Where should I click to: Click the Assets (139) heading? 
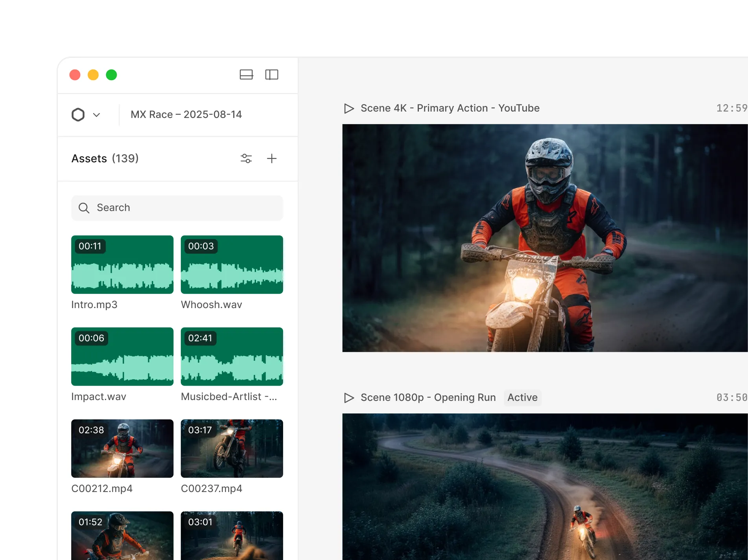[x=105, y=158]
